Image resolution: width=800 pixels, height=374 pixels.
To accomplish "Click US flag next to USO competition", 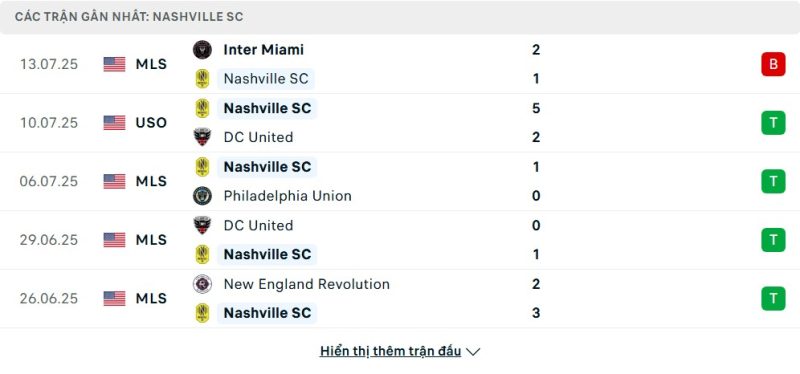I will pos(114,123).
